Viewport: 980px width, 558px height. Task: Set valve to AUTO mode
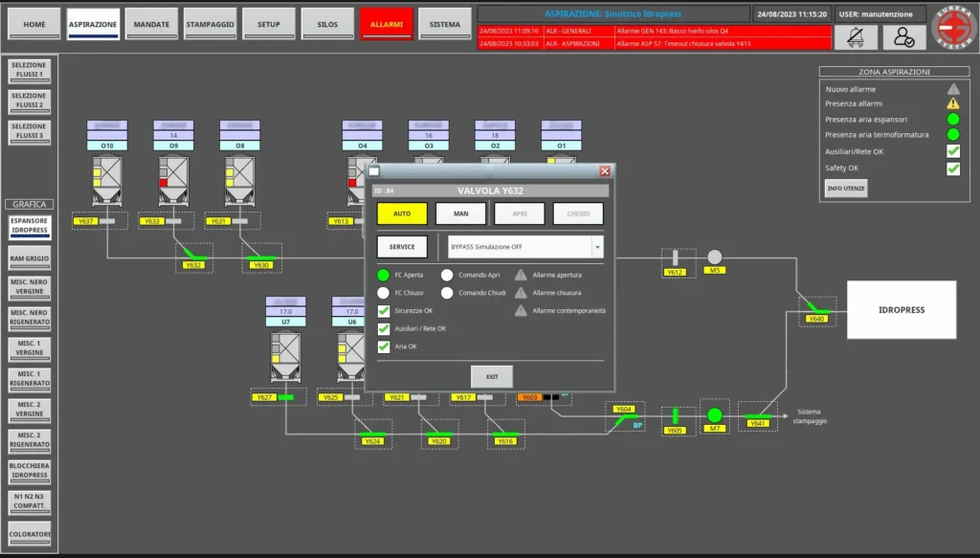[402, 213]
